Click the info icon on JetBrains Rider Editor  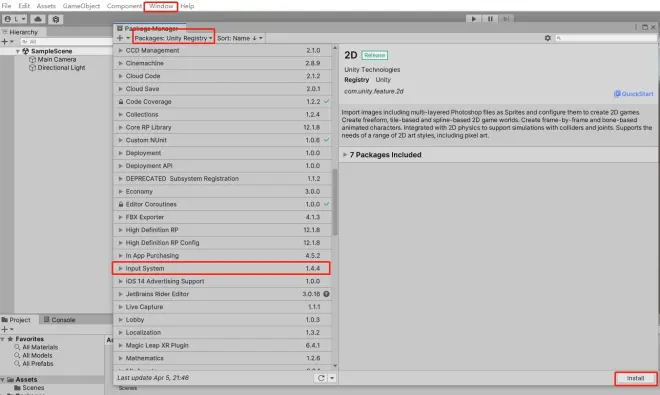point(326,294)
